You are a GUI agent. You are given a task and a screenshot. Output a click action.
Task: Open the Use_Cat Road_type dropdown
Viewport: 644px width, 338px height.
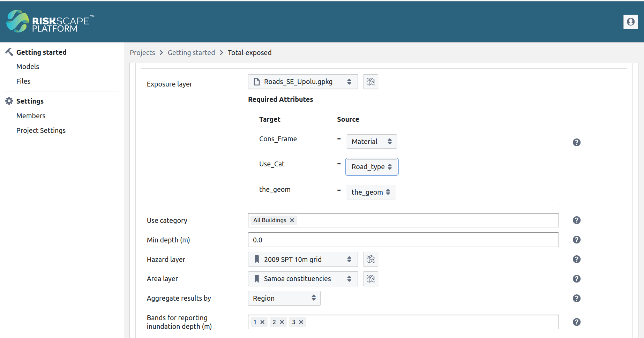point(372,167)
